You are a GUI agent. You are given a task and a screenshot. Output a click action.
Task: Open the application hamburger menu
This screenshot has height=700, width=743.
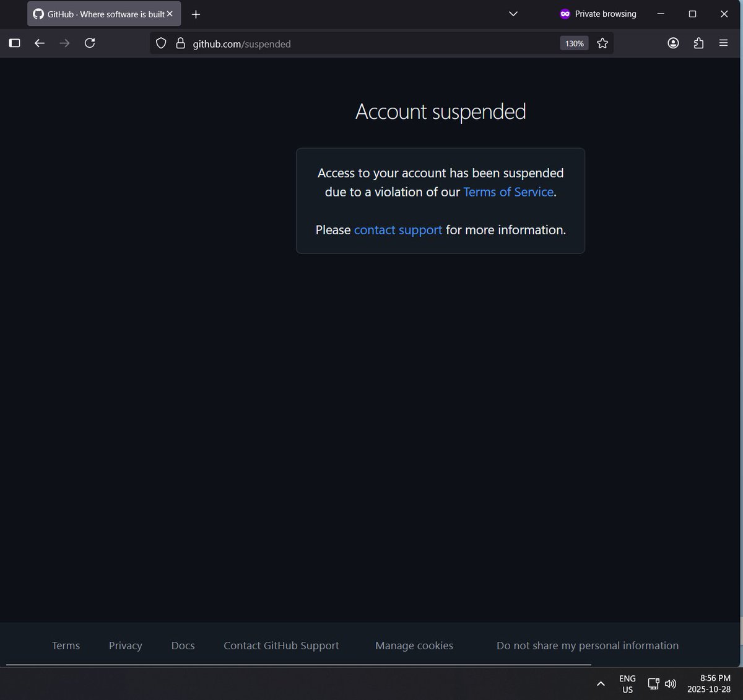click(723, 43)
